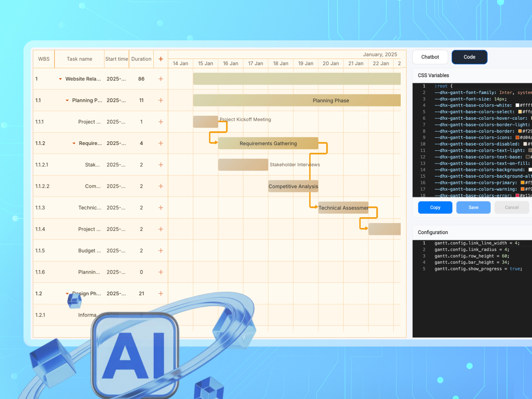Screen dimensions: 532x399
Task: Click the plus icon in row 1.1.2.2
Action: [160, 186]
